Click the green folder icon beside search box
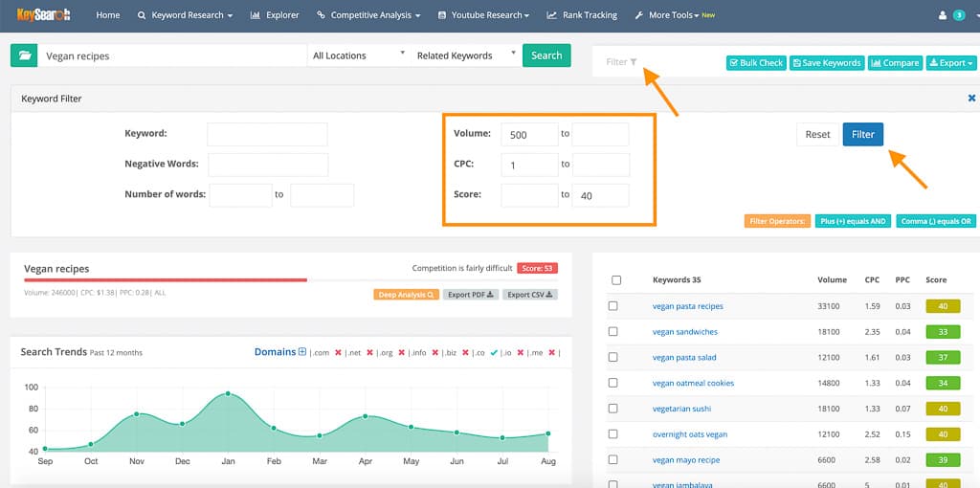 [24, 55]
